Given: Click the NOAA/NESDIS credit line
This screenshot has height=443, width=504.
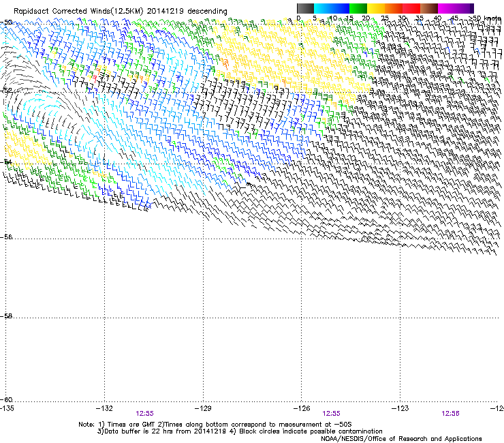Looking at the screenshot, I should pos(401,438).
